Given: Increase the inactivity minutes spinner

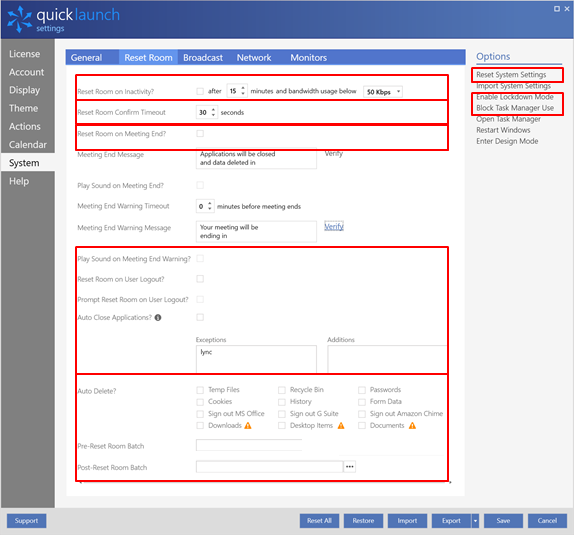Looking at the screenshot, I should point(243,88).
